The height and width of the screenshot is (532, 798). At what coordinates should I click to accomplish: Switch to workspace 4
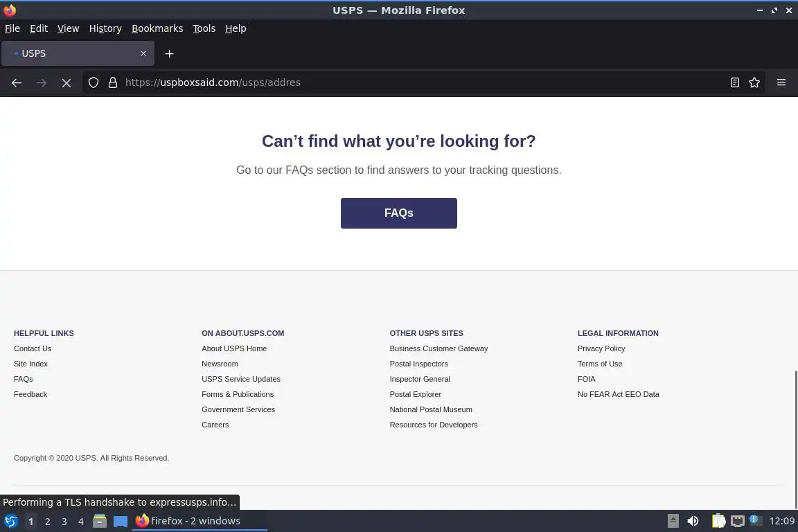coord(81,522)
